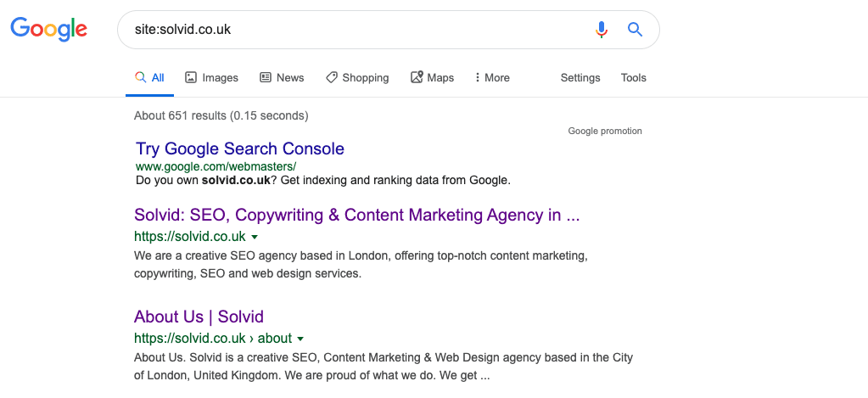Click the search box containing site:solvid.co.uk
This screenshot has width=868, height=398.
point(355,30)
